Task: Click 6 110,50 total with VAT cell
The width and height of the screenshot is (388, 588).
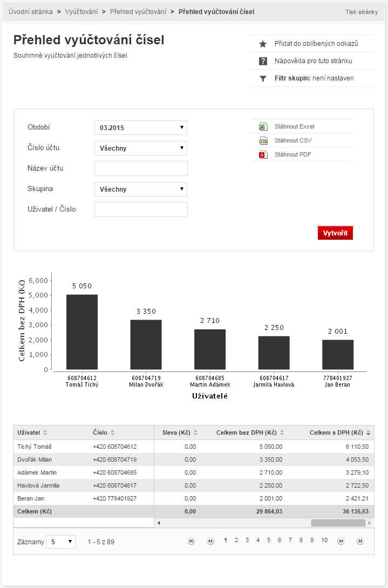Action: click(357, 447)
